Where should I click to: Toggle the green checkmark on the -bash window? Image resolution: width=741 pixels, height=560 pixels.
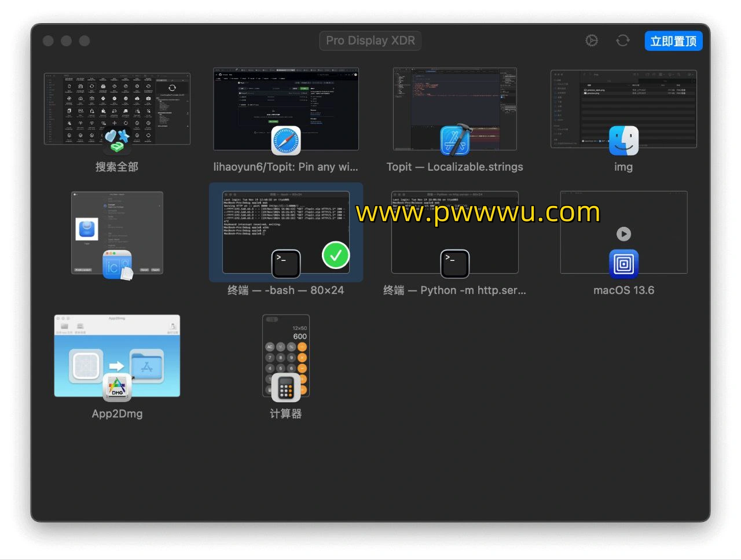[x=336, y=255]
